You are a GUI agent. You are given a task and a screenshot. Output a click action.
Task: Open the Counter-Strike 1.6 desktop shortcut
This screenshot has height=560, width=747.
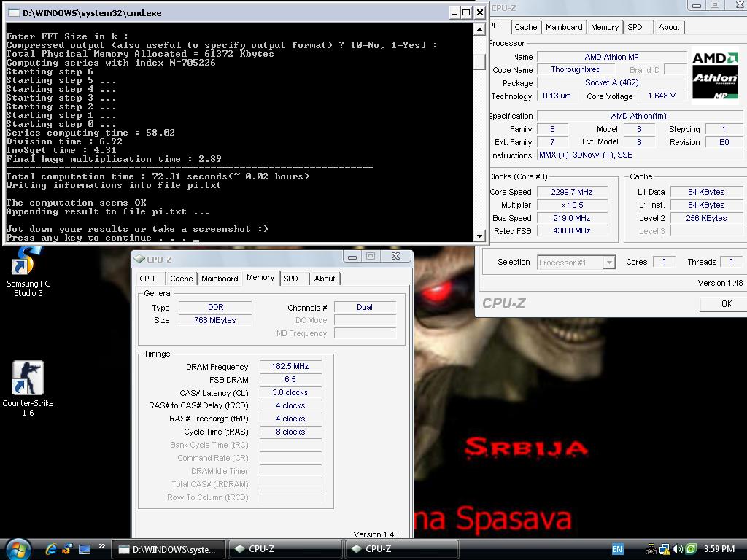point(28,388)
